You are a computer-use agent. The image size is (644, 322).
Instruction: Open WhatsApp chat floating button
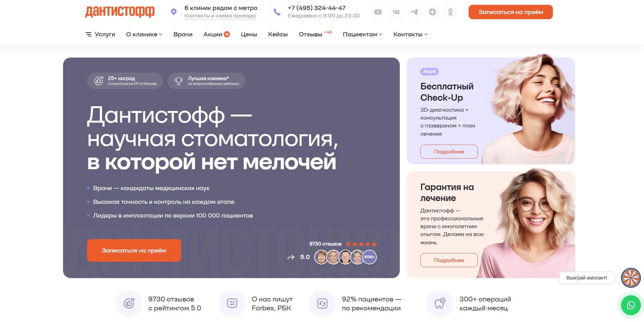click(x=631, y=305)
